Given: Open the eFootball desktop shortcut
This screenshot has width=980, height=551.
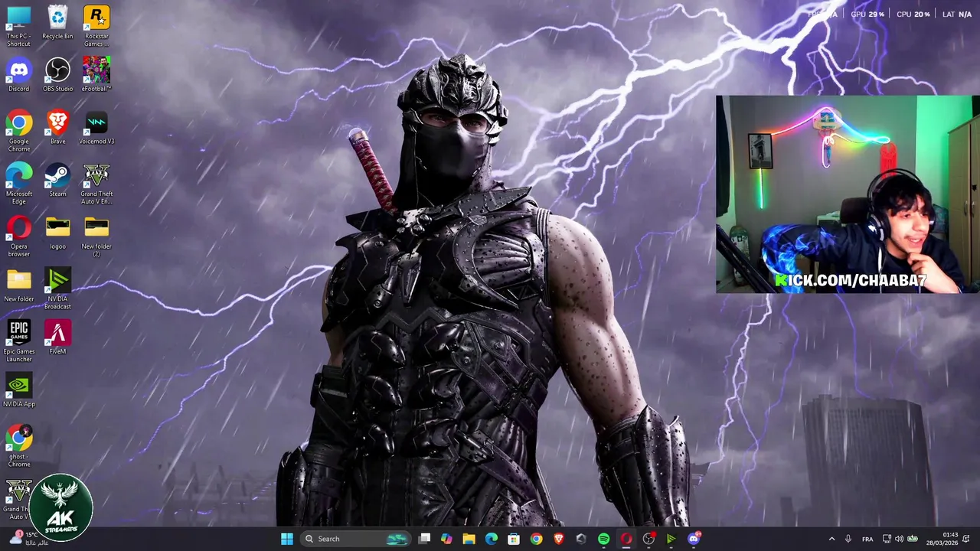Looking at the screenshot, I should click(x=96, y=75).
